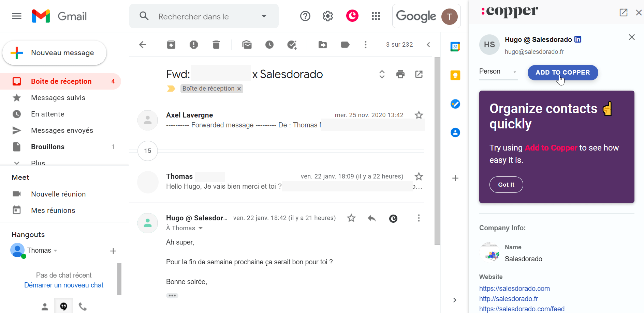Show trimmed content ellipsis button
This screenshot has width=644, height=313.
pyautogui.click(x=172, y=296)
